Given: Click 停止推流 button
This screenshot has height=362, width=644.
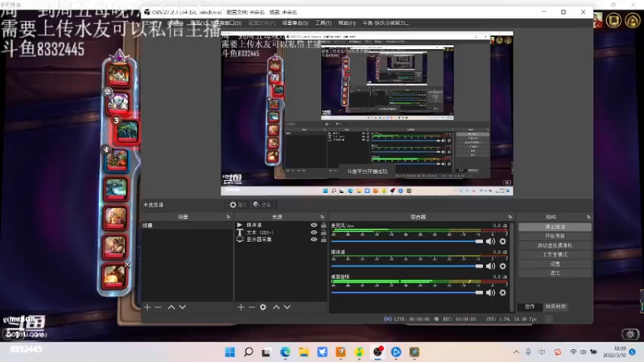Looking at the screenshot, I should pyautogui.click(x=555, y=227).
